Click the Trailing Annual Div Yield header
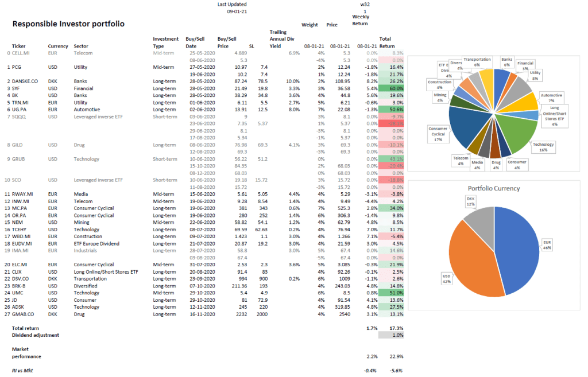Viewport: 588px width, 377px height. pyautogui.click(x=278, y=39)
